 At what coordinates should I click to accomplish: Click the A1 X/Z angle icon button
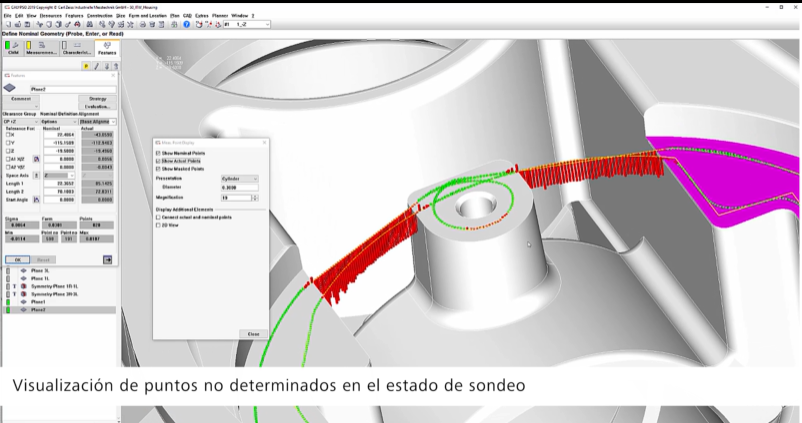pyautogui.click(x=36, y=158)
